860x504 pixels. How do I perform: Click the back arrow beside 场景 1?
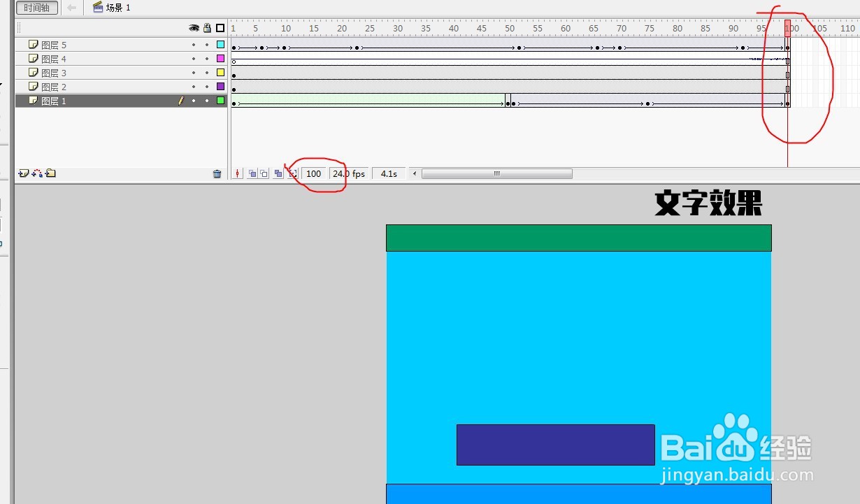point(71,8)
